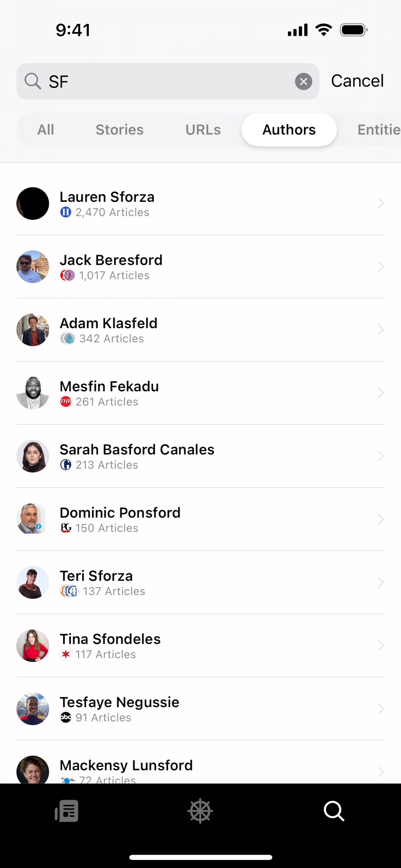The height and width of the screenshot is (868, 401).
Task: Select the All filter tab
Action: (x=46, y=130)
